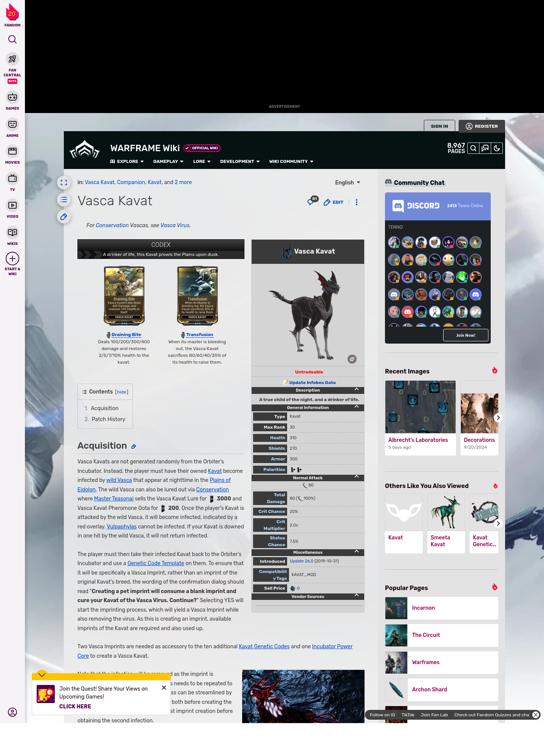Hide the Contents table
The width and height of the screenshot is (544, 756).
coord(122,392)
